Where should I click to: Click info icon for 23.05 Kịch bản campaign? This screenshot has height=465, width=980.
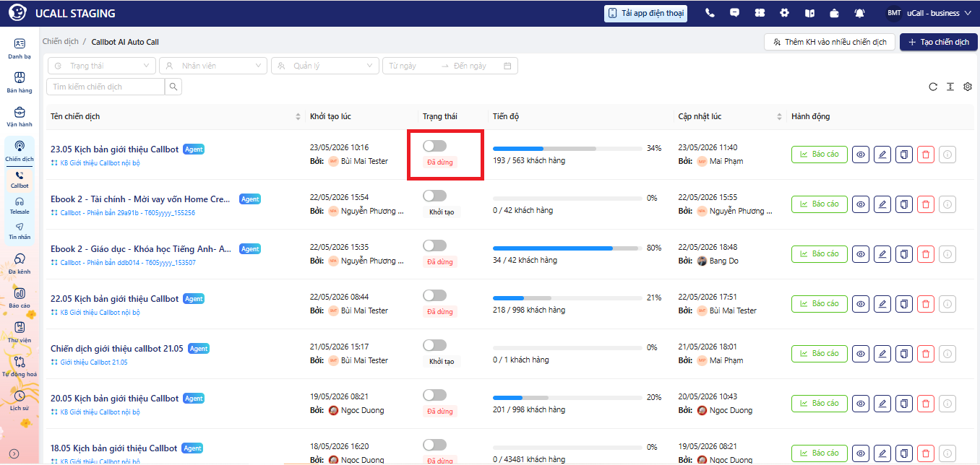(947, 154)
